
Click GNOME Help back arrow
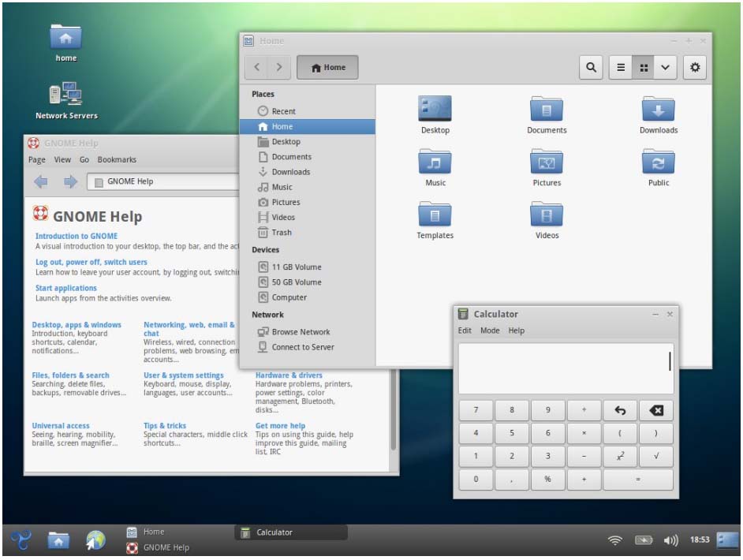click(41, 181)
